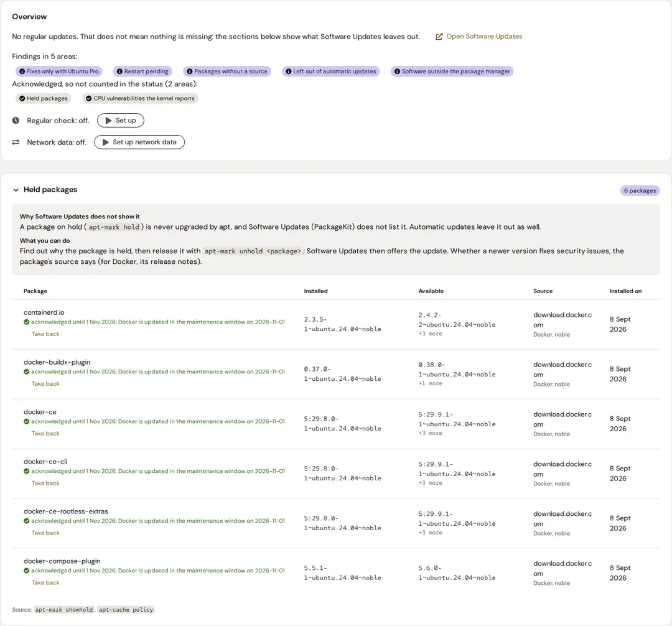Click available version 0.38.0-1~ubuntu.24.04~noble
The width and height of the screenshot is (672, 626).
pyautogui.click(x=457, y=370)
